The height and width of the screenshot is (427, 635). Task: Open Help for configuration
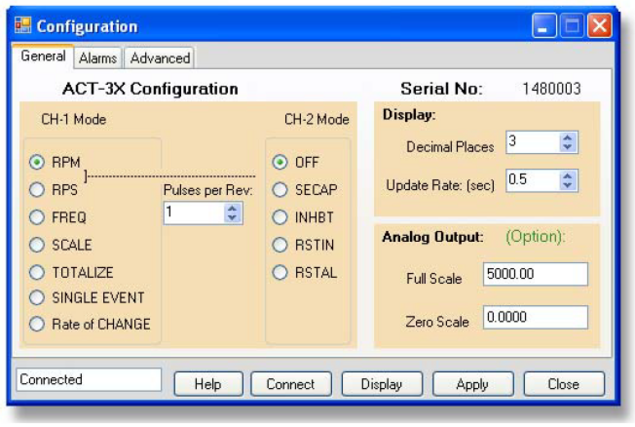click(x=208, y=384)
